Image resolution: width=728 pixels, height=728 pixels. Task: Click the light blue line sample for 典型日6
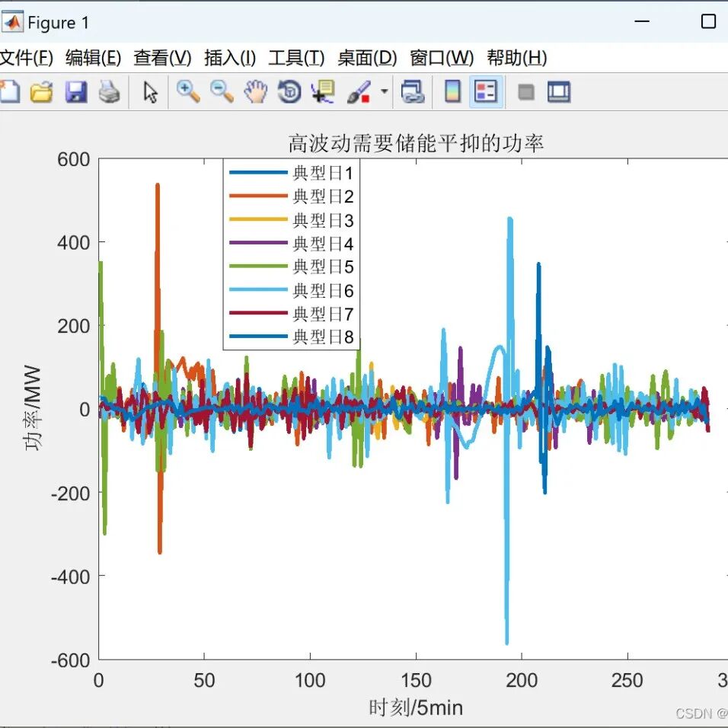(x=259, y=289)
